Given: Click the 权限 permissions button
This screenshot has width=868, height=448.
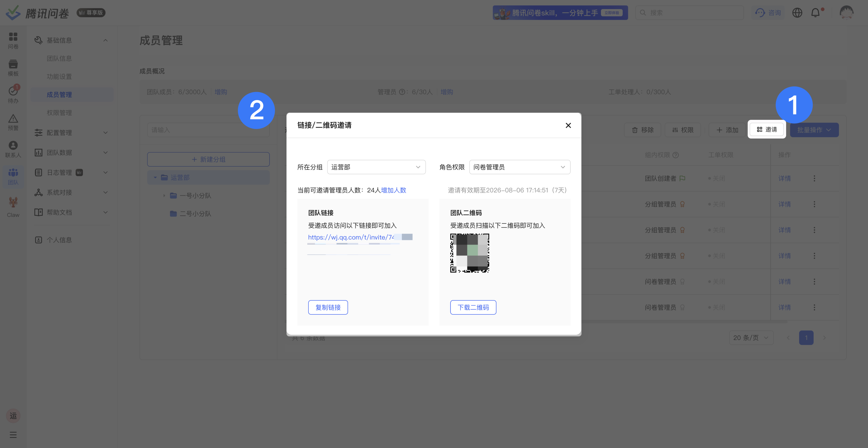Looking at the screenshot, I should (683, 130).
